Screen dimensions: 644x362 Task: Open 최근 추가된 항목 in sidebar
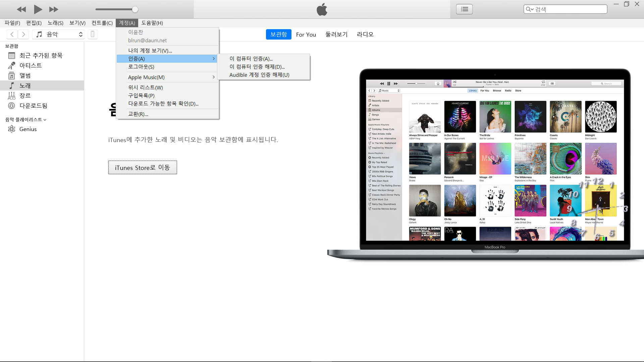coord(42,55)
